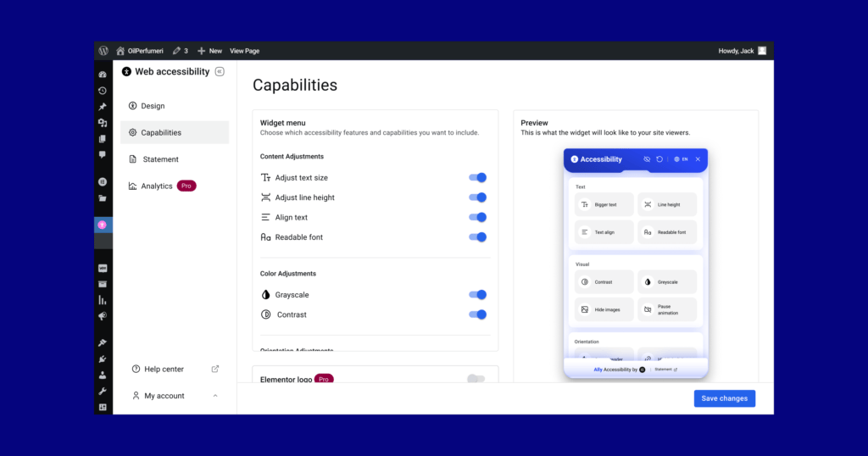Enable the Elementor logo toggle
This screenshot has width=868, height=456.
(x=476, y=379)
